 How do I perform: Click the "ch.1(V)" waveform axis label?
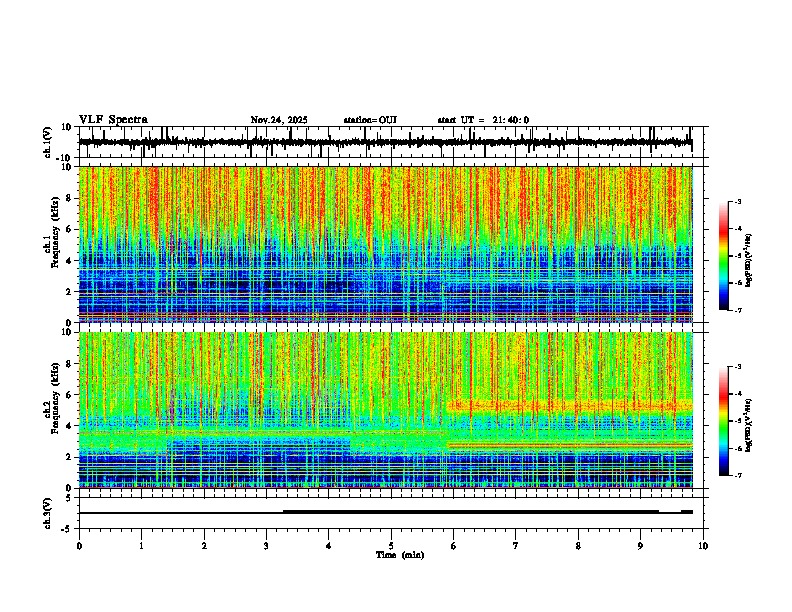click(48, 142)
